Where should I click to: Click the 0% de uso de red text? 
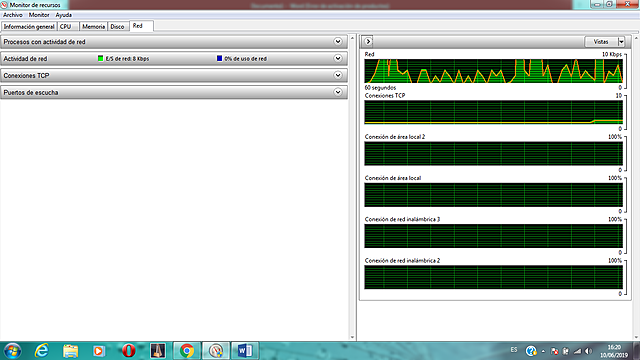(245, 59)
